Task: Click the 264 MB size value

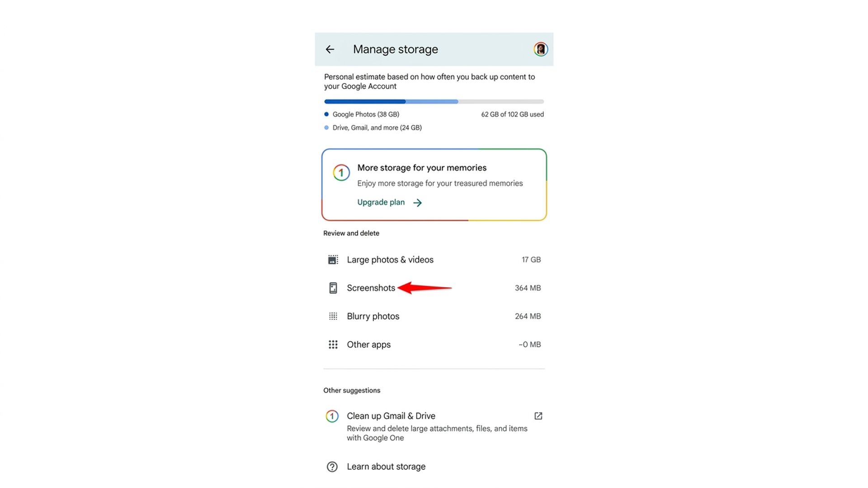Action: (x=528, y=316)
